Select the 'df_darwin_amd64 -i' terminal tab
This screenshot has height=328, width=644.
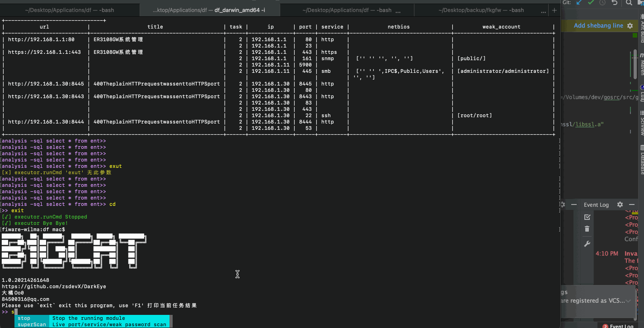click(x=210, y=10)
